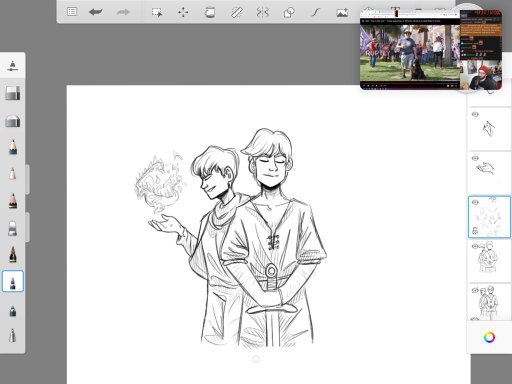Open the color wheel picker
The height and width of the screenshot is (384, 512).
coord(489,337)
